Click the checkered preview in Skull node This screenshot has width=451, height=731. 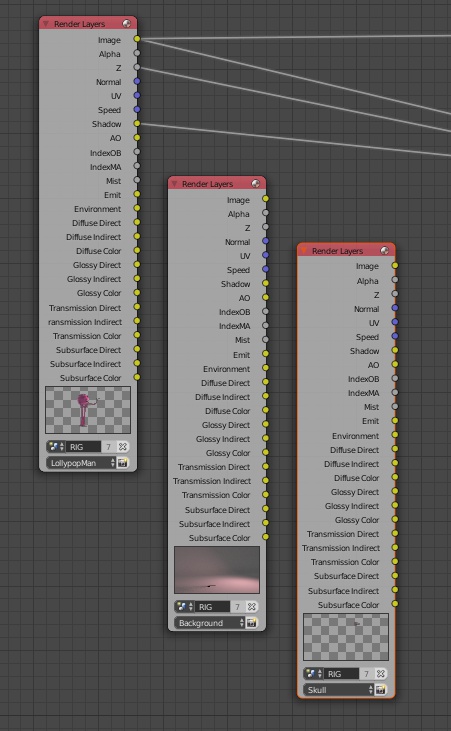346,637
